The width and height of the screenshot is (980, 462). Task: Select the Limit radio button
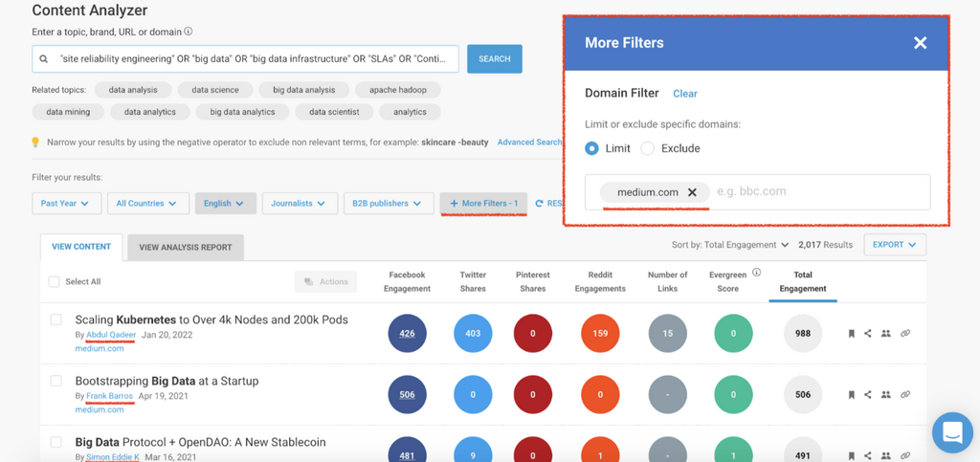(592, 148)
